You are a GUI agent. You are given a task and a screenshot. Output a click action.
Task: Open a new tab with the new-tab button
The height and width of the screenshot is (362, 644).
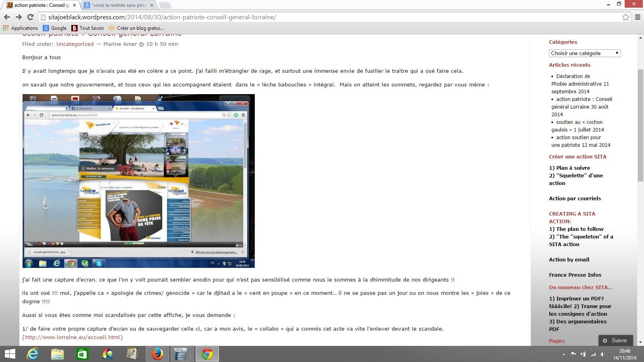(x=165, y=5)
